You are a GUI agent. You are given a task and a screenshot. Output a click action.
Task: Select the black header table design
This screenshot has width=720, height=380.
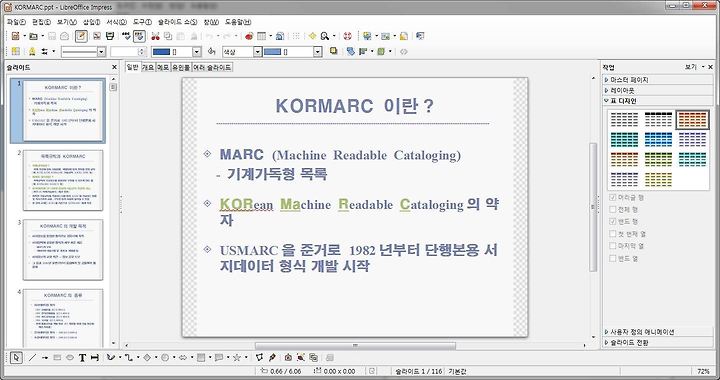click(x=658, y=120)
